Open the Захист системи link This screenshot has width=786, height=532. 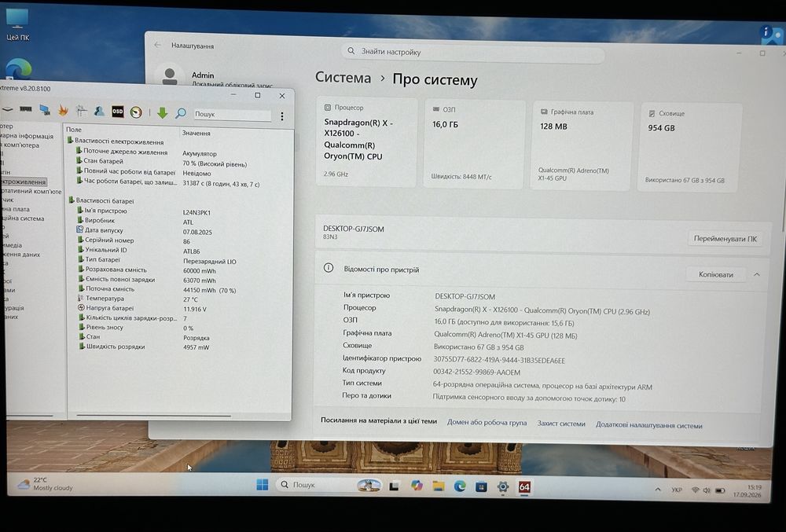(561, 424)
